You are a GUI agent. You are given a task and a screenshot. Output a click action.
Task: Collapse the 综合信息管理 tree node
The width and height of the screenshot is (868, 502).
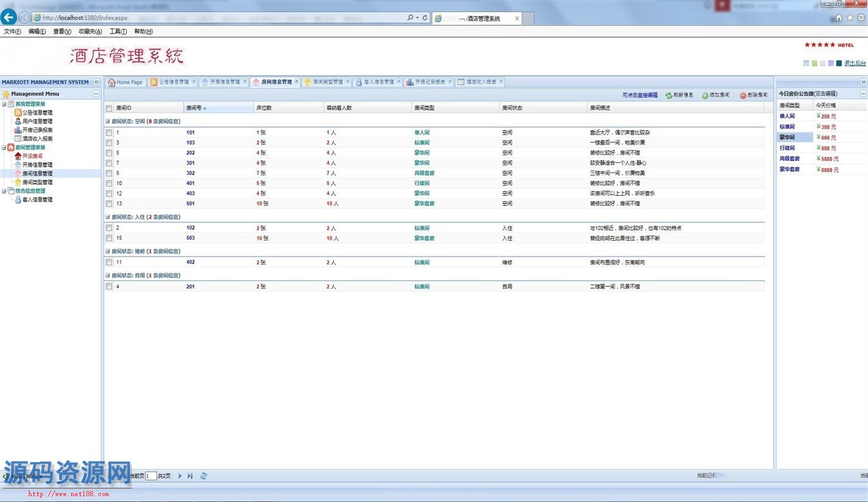click(x=3, y=191)
